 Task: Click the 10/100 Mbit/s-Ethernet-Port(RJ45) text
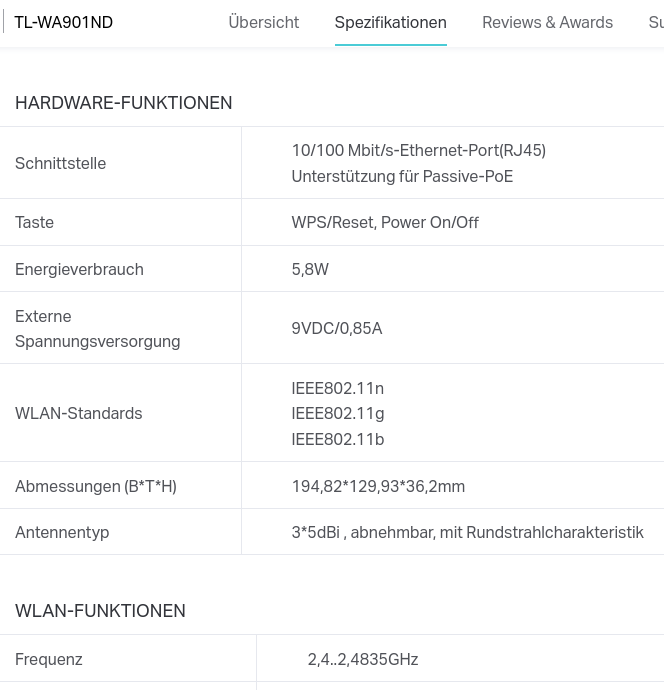tap(419, 150)
